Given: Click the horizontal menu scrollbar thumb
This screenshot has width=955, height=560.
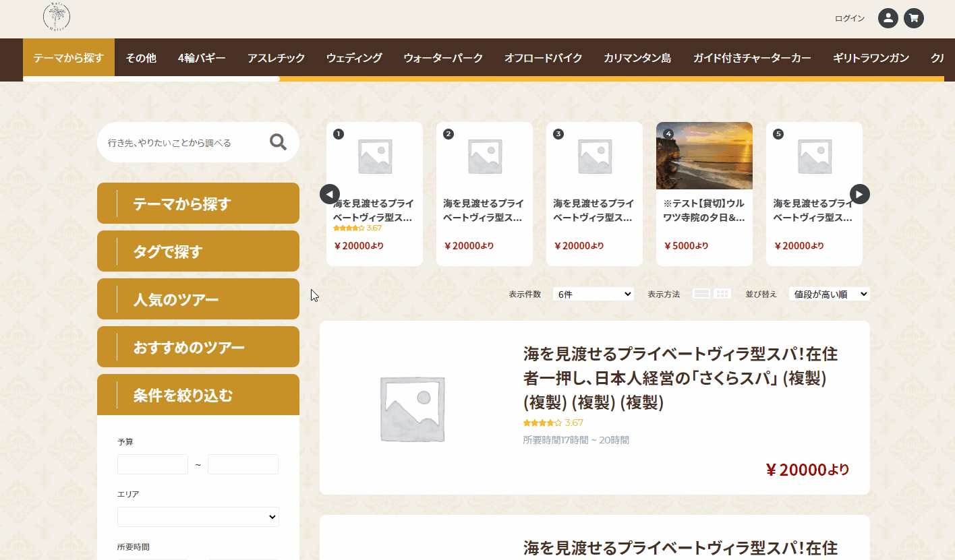Looking at the screenshot, I should (151, 79).
